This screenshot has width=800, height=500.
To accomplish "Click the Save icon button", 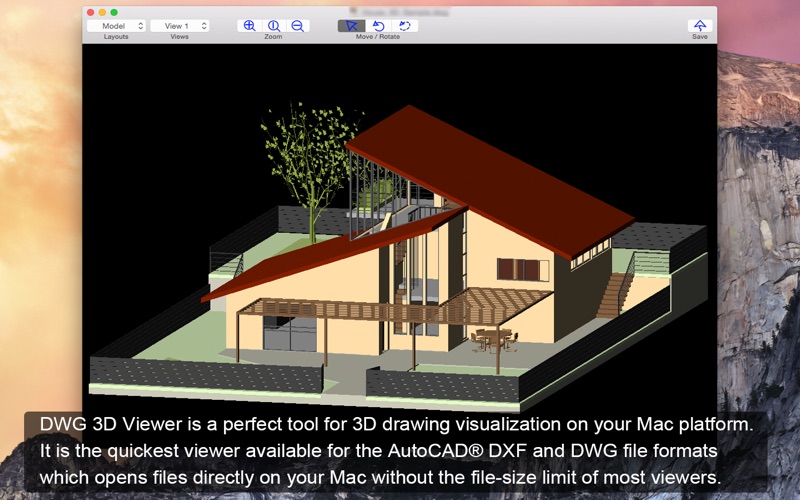I will coord(700,26).
